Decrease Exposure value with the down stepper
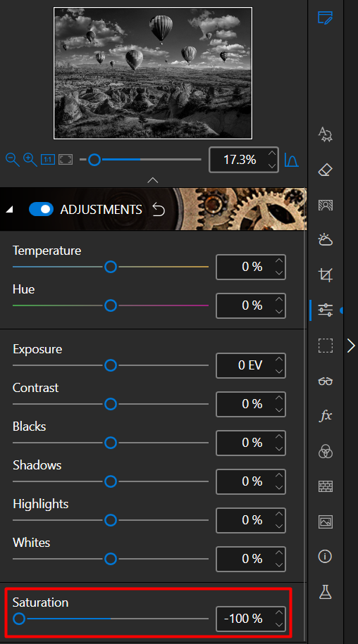 279,372
